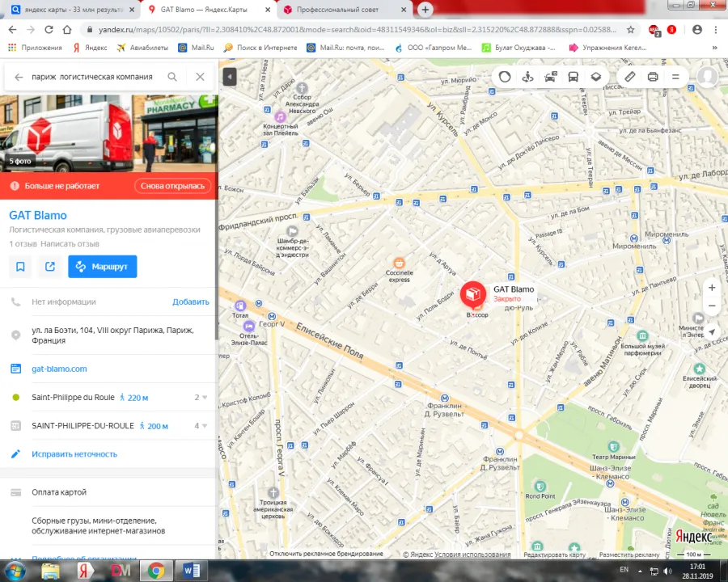Image resolution: width=728 pixels, height=582 pixels.
Task: Open the Chrome three-dot menu
Action: tap(716, 30)
